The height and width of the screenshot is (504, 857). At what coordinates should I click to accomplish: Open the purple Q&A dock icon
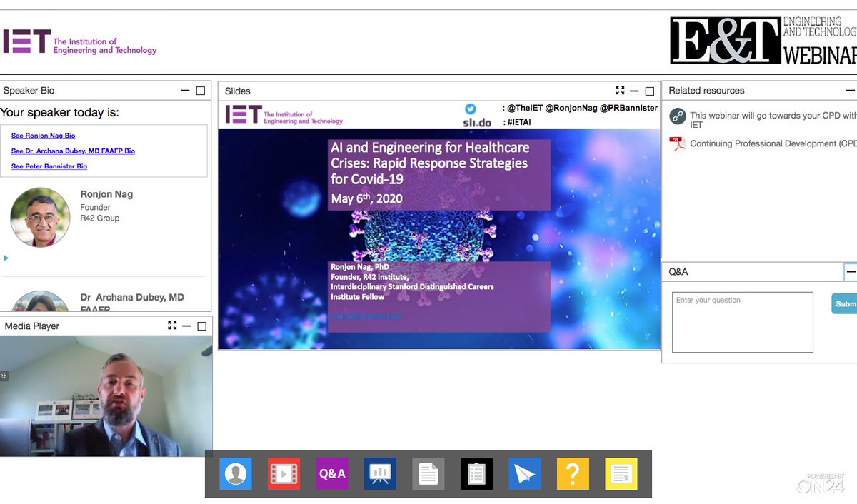[332, 473]
